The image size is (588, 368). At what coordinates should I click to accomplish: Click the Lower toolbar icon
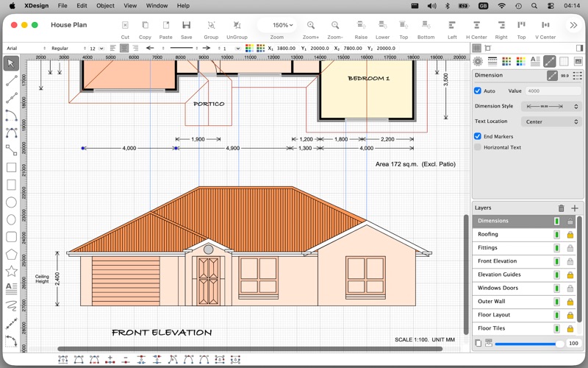point(382,25)
